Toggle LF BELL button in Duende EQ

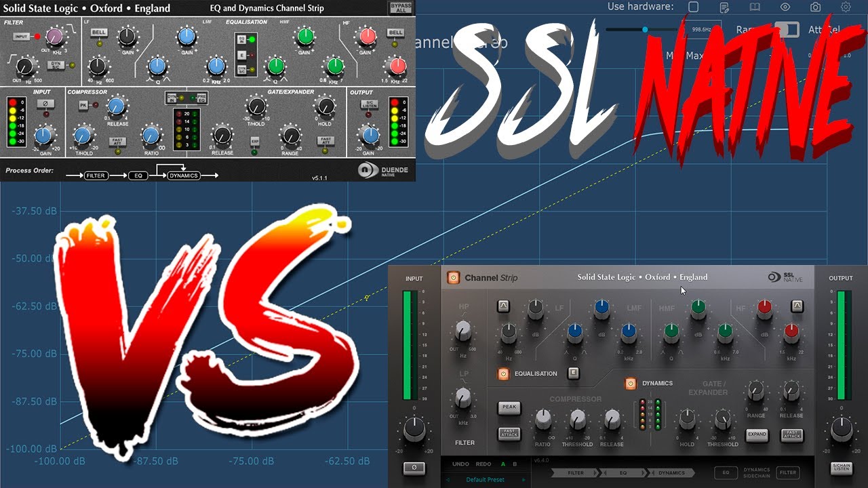click(x=99, y=33)
